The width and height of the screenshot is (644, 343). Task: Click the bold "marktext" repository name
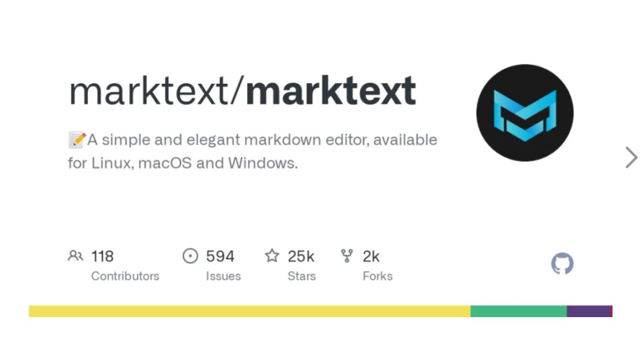[x=330, y=92]
